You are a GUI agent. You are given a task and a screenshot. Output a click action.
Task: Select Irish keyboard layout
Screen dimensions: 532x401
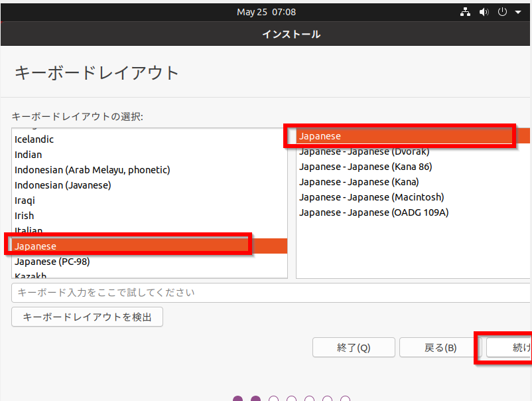25,216
